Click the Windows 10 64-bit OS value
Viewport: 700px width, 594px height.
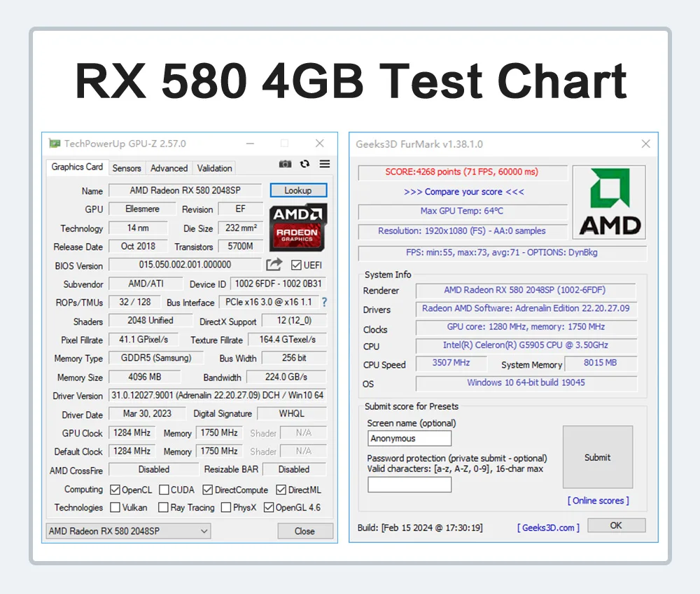[x=526, y=382]
